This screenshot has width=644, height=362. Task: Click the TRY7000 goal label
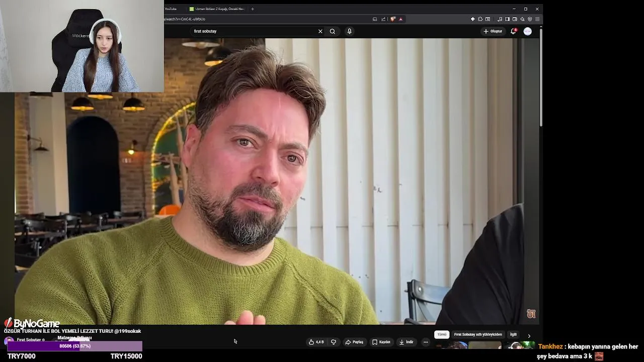pyautogui.click(x=22, y=356)
